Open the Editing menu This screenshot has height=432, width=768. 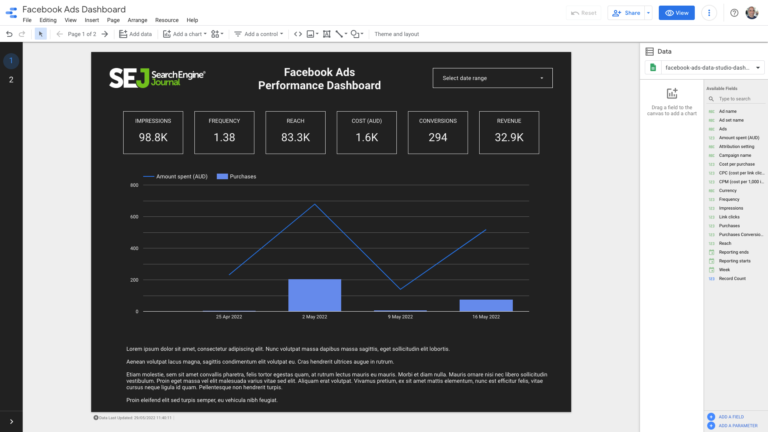(48, 20)
